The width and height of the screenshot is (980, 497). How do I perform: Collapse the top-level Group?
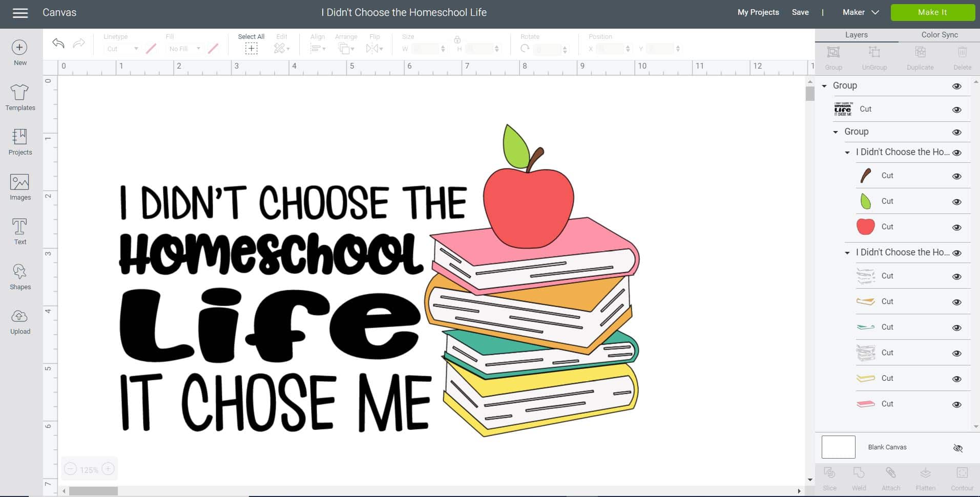(x=824, y=86)
